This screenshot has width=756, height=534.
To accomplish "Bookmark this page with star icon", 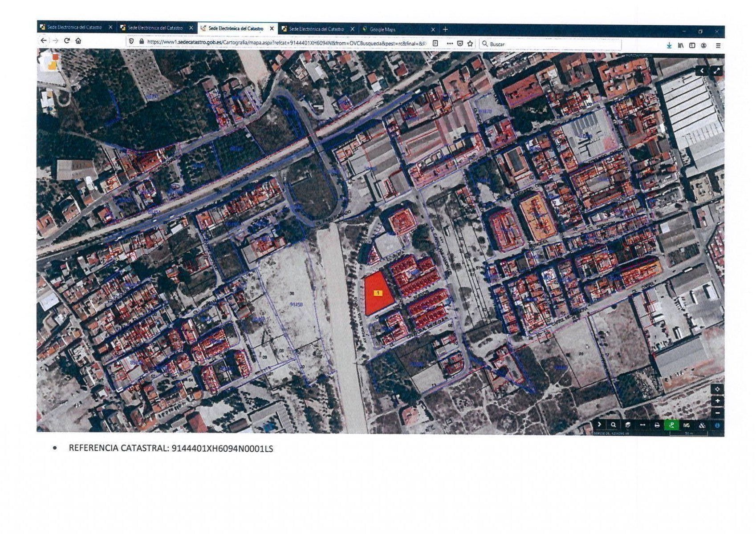I will tap(470, 44).
